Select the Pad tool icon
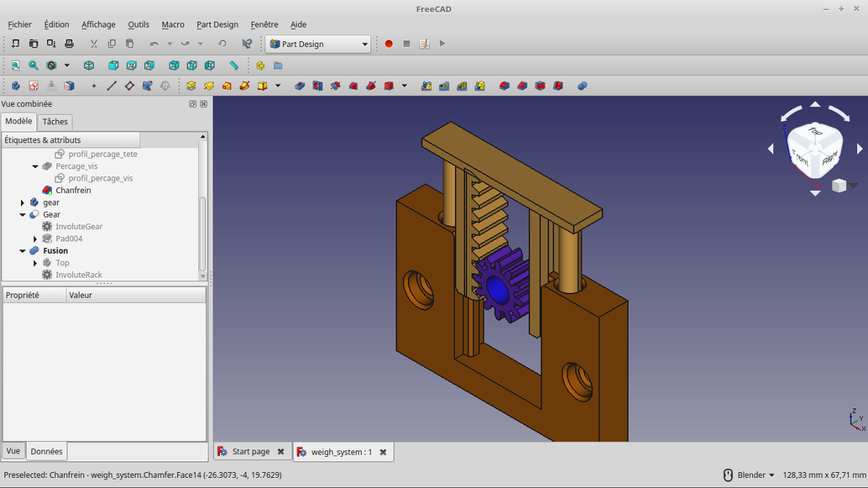This screenshot has height=488, width=868. click(x=191, y=86)
